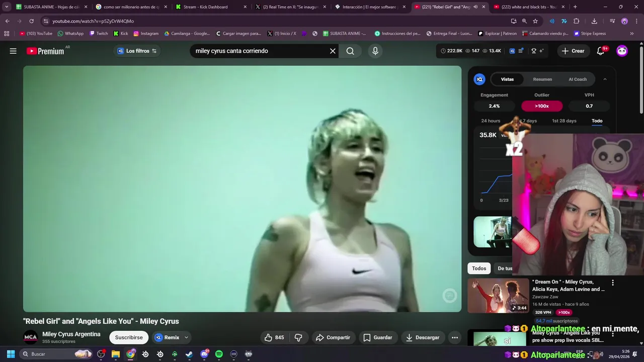Open vidIQ list icon in toolbar

click(x=521, y=51)
